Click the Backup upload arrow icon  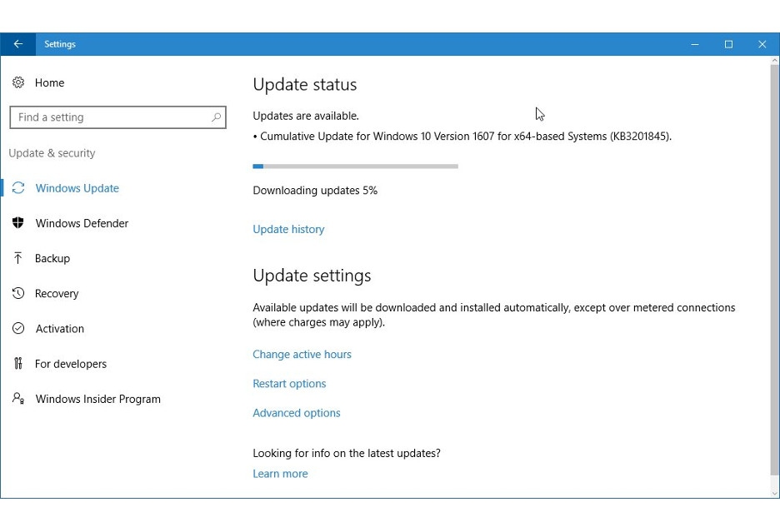coord(17,258)
